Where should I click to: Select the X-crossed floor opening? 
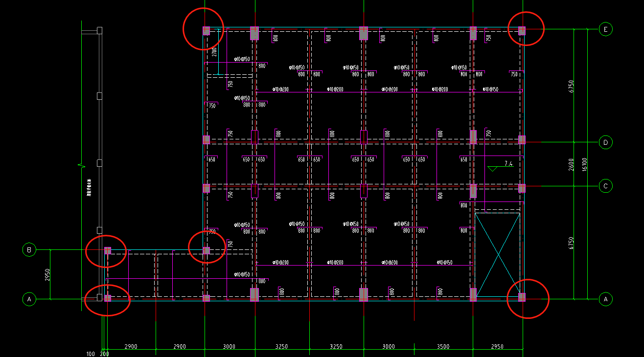[497, 255]
